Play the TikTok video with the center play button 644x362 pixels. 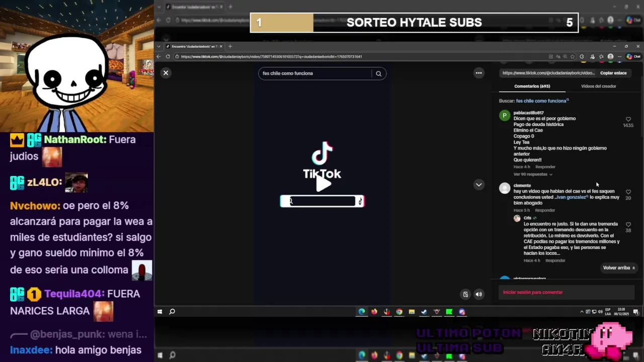pyautogui.click(x=323, y=184)
